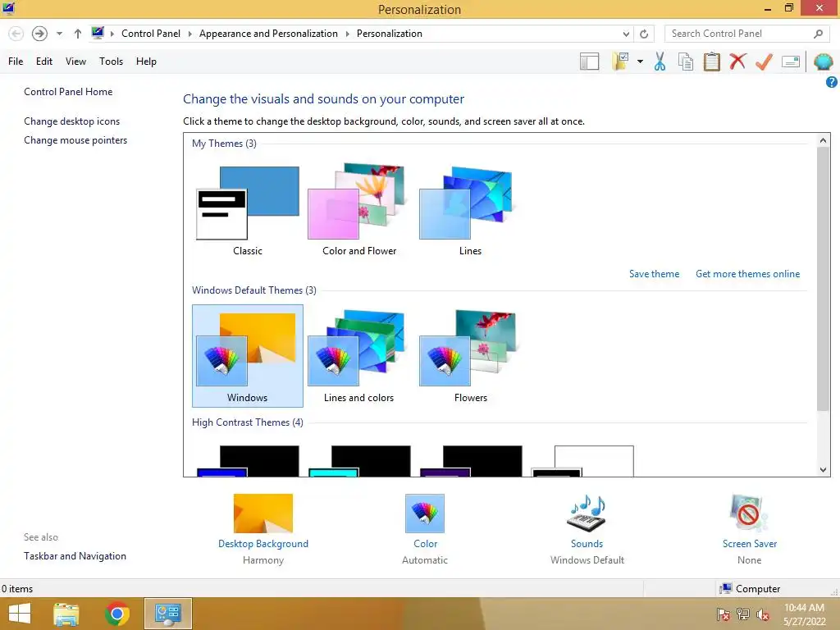840x630 pixels.
Task: Open Action Center flag in the system tray
Action: (x=724, y=614)
